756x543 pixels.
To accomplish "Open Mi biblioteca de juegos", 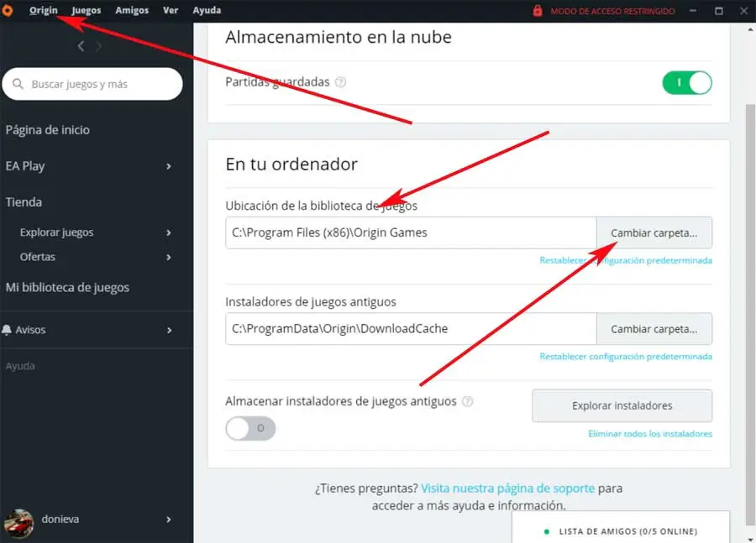I will coord(67,288).
